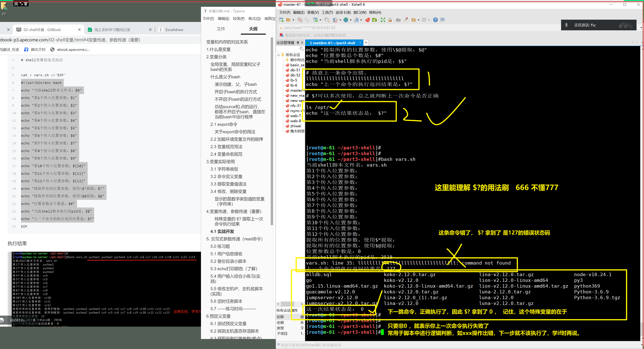Click the keyboard icon in Xshell toolbar

(398, 20)
